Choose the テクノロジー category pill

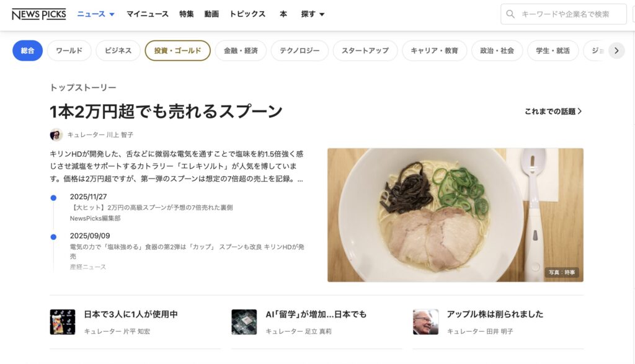click(x=300, y=51)
